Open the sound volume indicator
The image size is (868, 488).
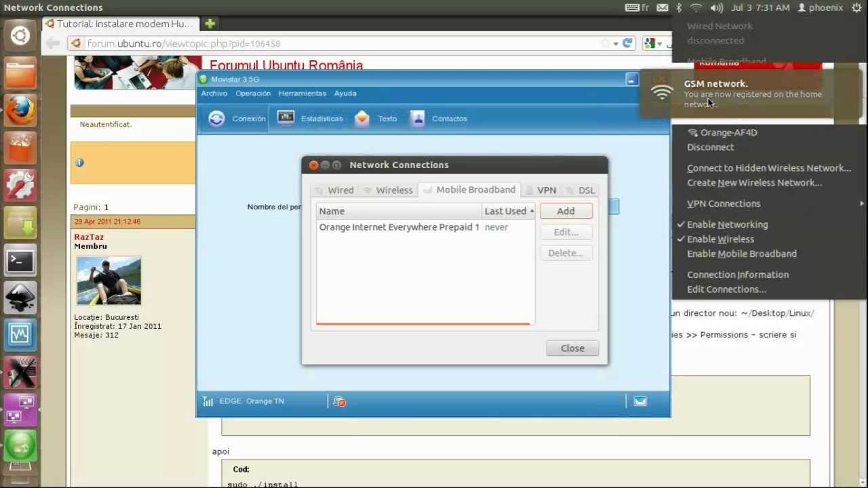point(716,7)
